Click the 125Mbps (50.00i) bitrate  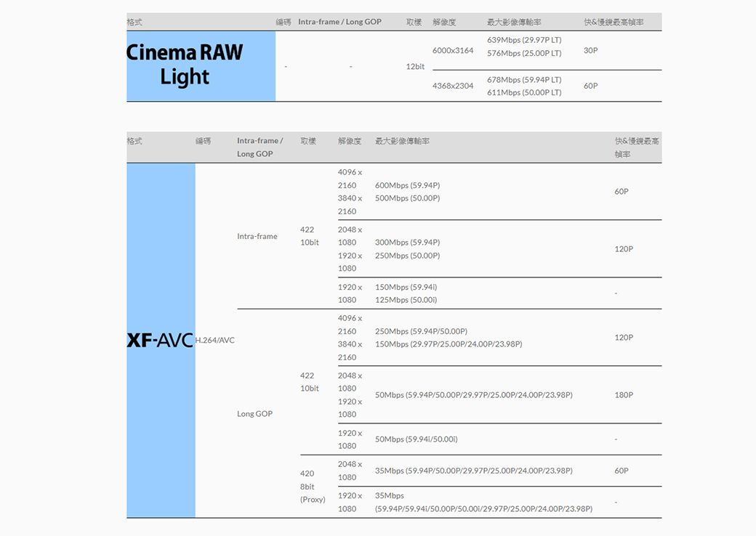[x=406, y=299]
